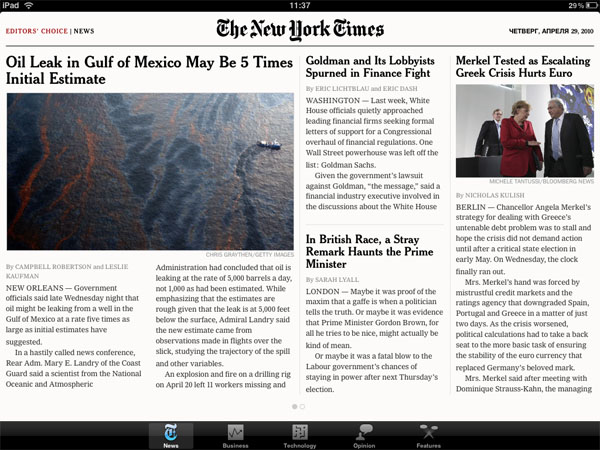The height and width of the screenshot is (450, 600).
Task: Open Goldman and Its Lobbyists article headline
Action: (x=370, y=67)
